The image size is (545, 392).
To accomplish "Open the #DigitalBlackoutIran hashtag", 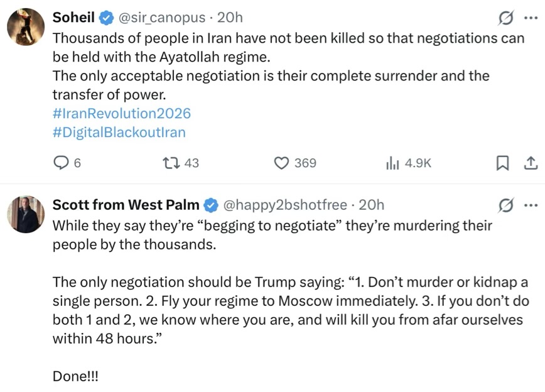I will [119, 133].
